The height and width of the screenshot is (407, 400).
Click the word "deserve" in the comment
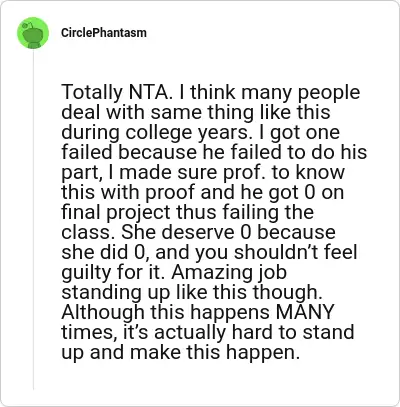[201, 232]
